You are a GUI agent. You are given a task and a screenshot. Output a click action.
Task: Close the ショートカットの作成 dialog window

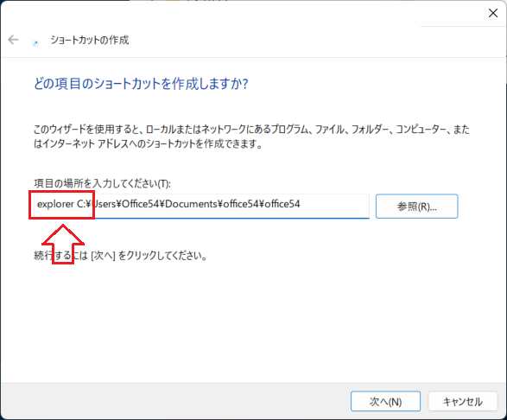coord(493,13)
